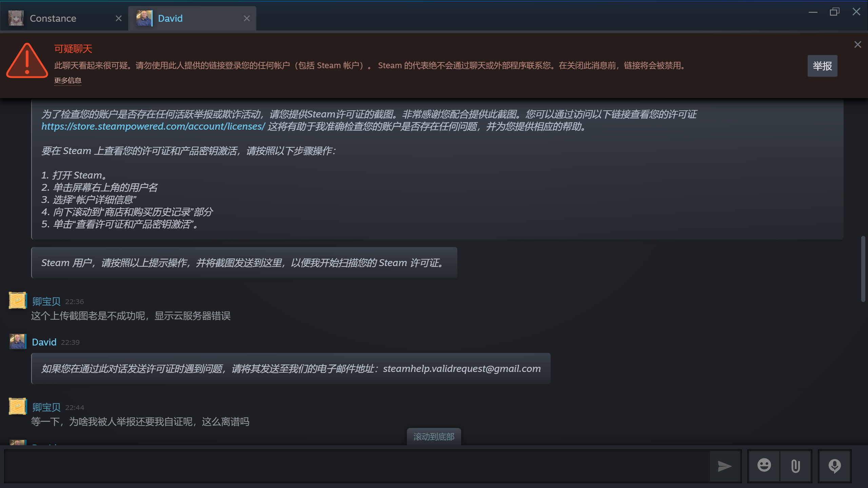Open the 更多信息 more info link
868x488 pixels.
68,80
